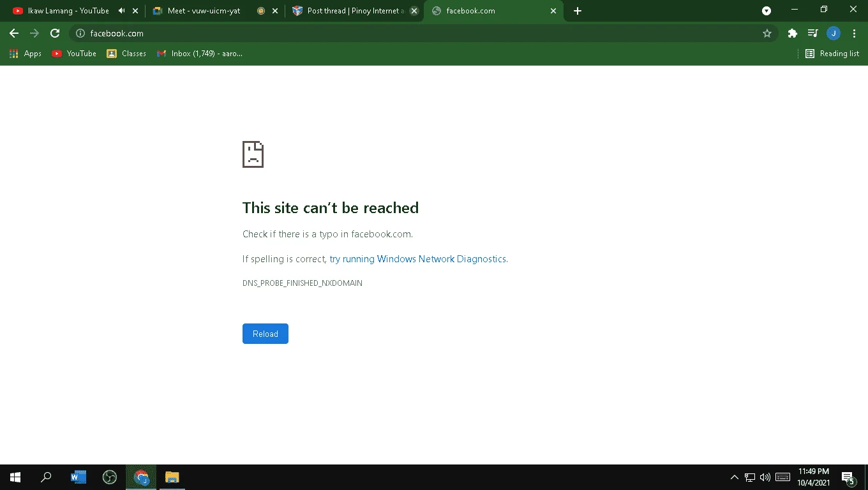Restore down the Chrome window

[824, 10]
